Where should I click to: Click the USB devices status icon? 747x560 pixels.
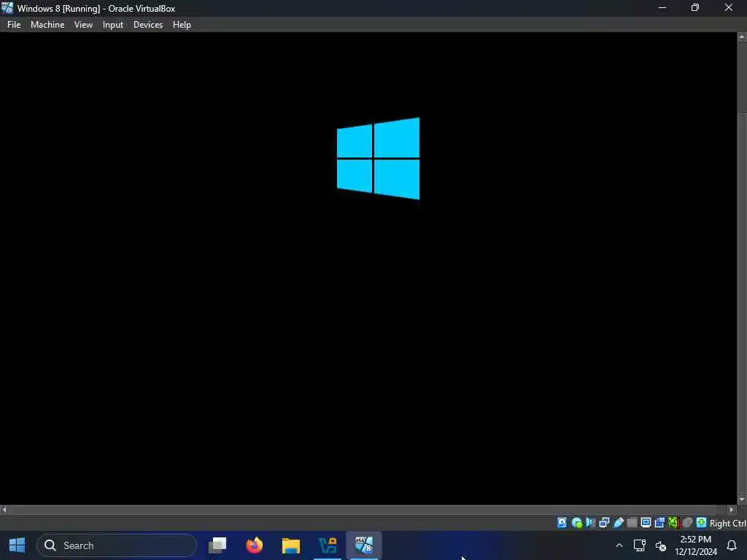[619, 523]
